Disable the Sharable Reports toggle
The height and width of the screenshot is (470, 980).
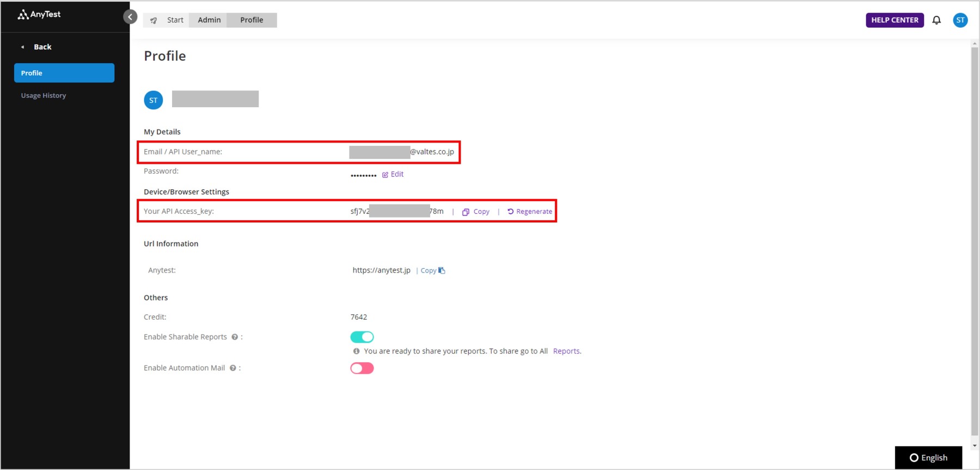(362, 337)
